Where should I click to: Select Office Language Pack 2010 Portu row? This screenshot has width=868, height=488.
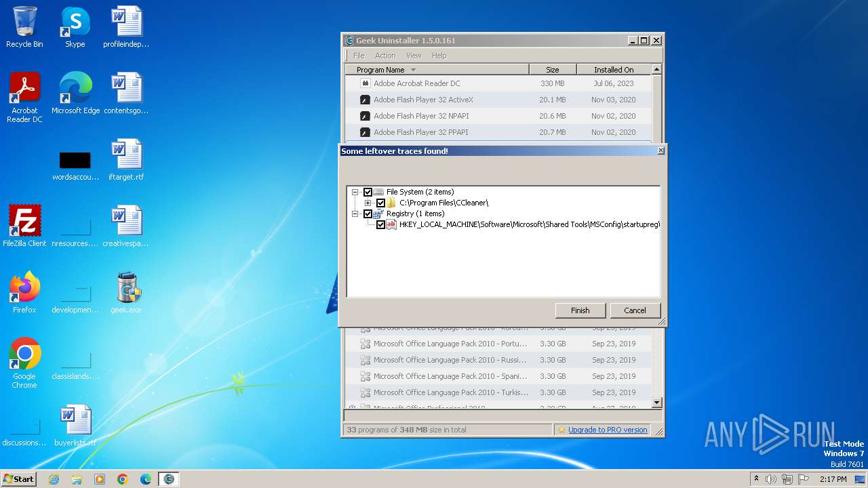pos(498,344)
